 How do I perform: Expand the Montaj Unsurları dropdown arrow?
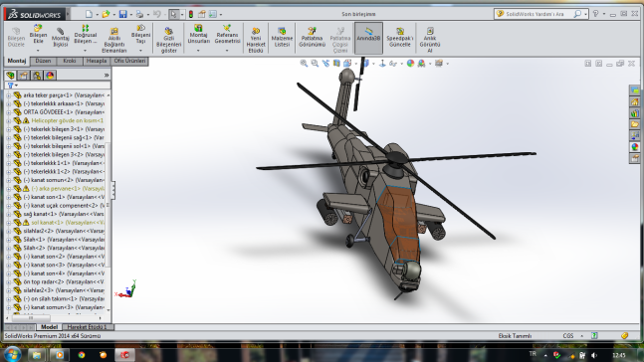tap(198, 51)
